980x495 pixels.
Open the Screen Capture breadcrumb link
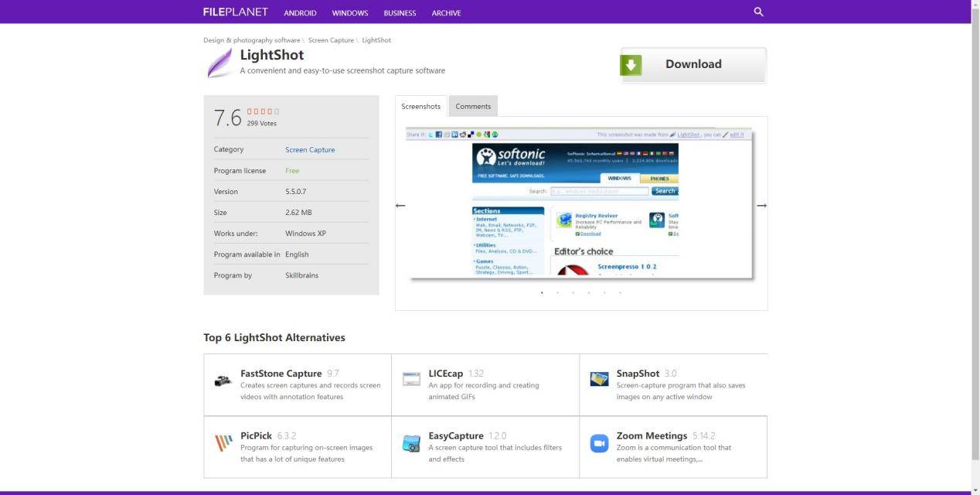pos(331,40)
